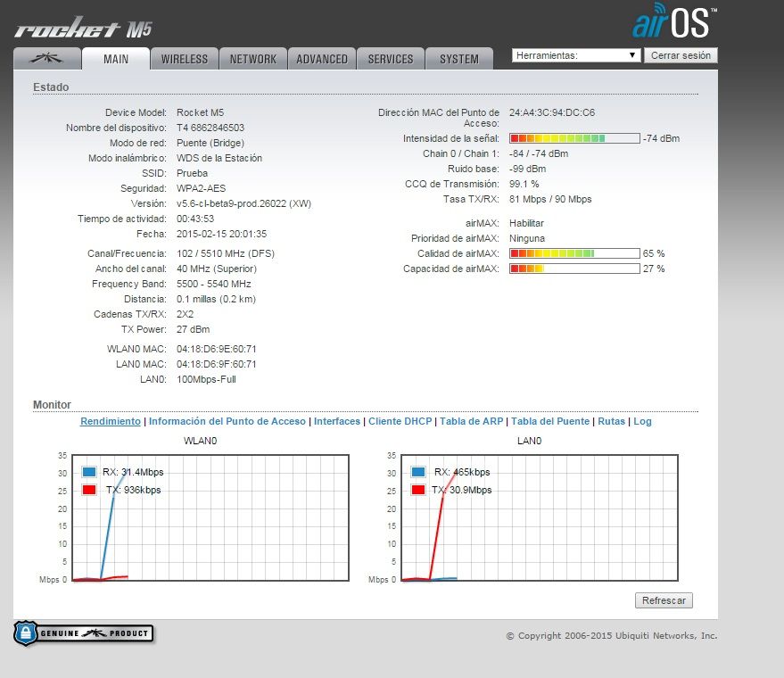Show the Tabla de ARP link

tap(471, 421)
